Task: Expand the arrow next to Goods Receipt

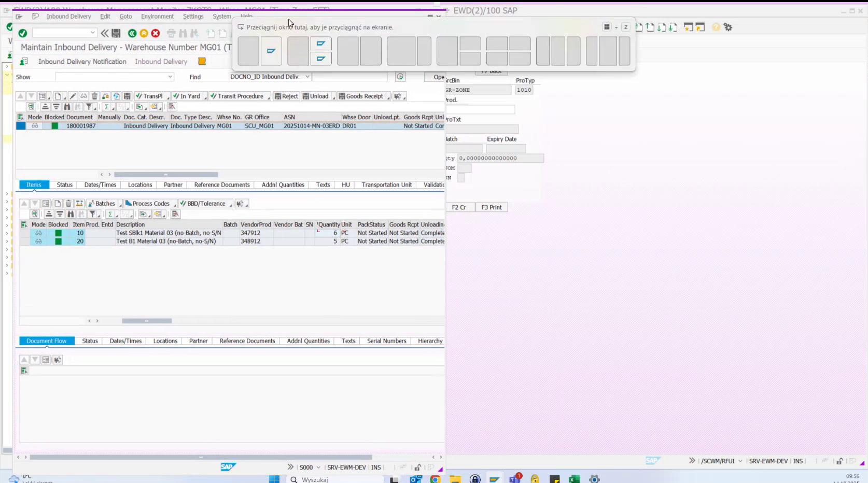Action: tap(388, 96)
